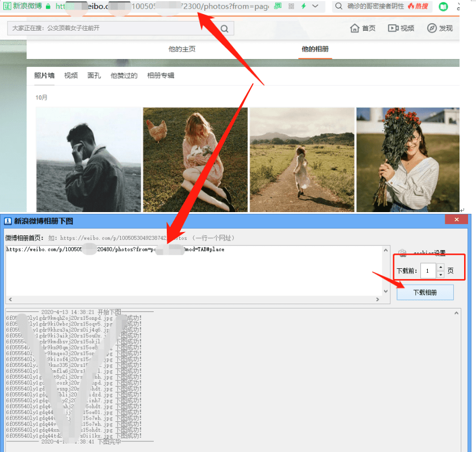
Task: Select the 面孔 sub-tab
Action: 94,75
